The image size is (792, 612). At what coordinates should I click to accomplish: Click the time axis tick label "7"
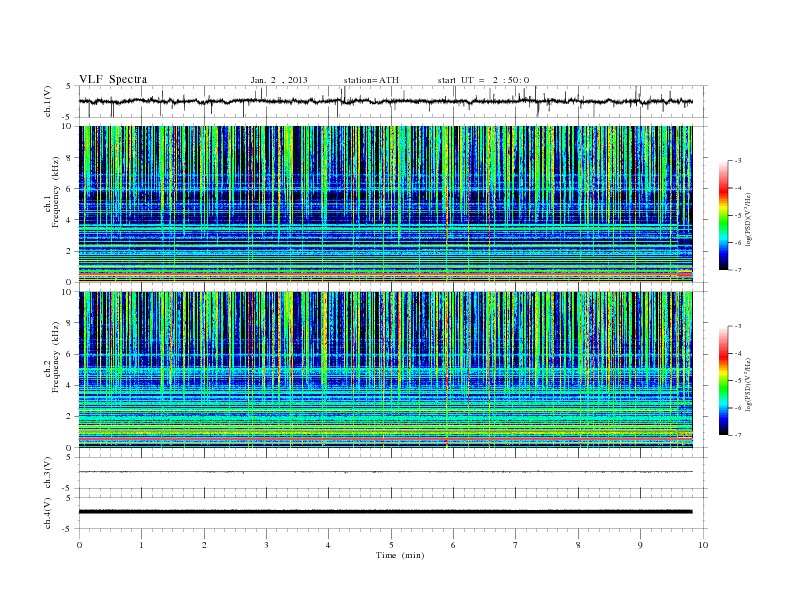pos(515,545)
